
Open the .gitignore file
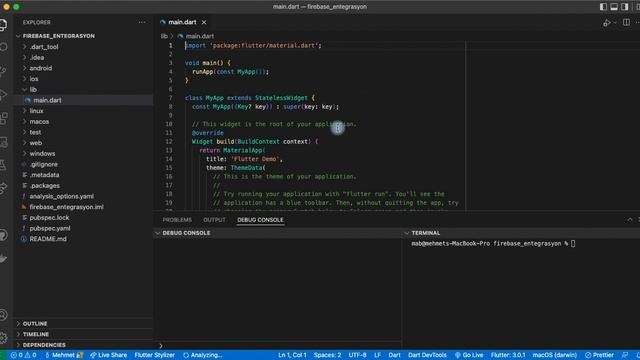(43, 164)
